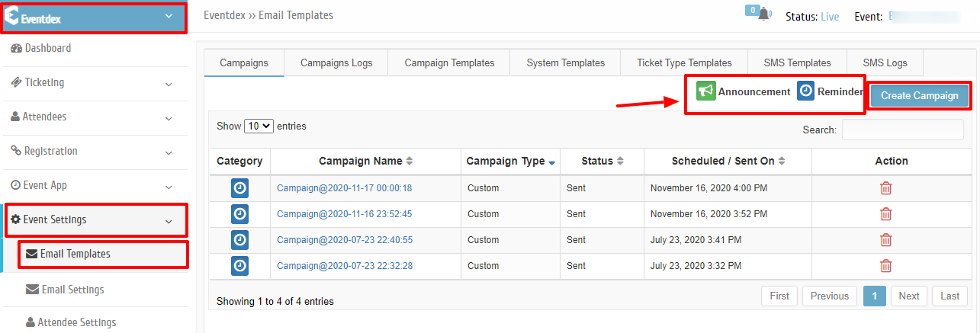Click trash icon for Campaign@2020-07-23 22:32:28
The image size is (980, 333).
[885, 266]
